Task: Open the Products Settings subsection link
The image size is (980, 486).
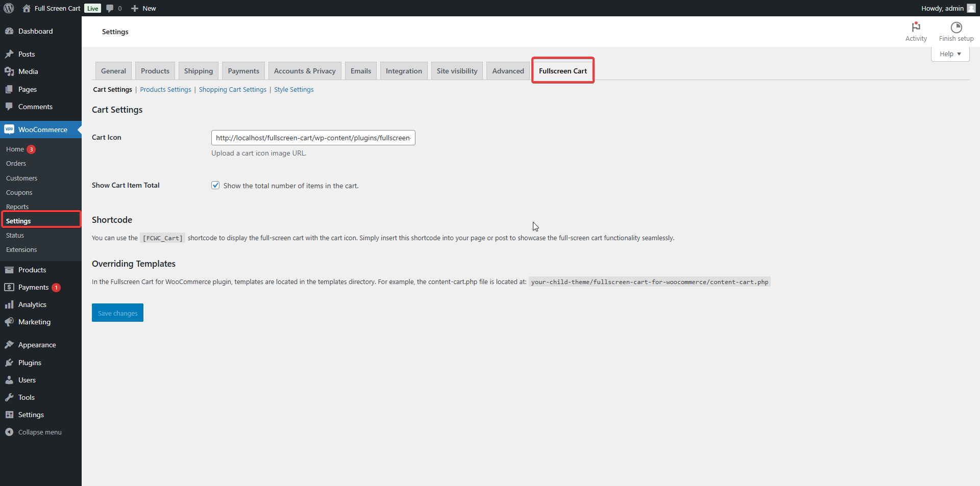Action: [165, 90]
